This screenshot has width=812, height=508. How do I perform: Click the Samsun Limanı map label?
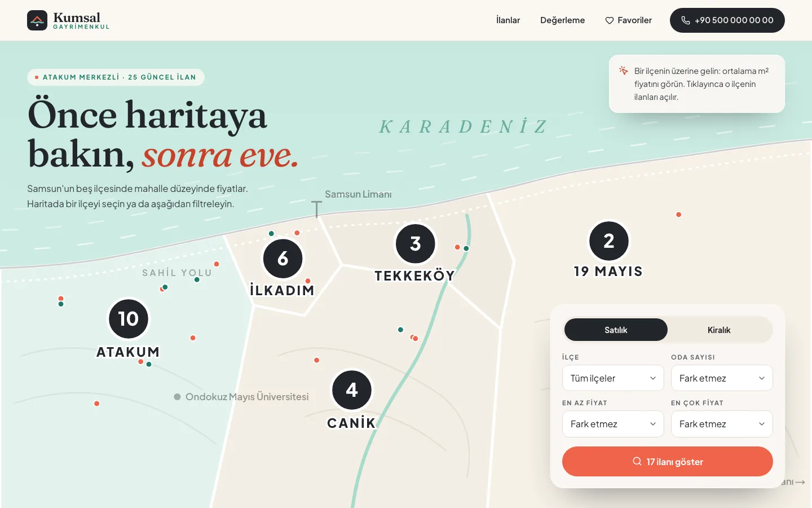pos(358,194)
